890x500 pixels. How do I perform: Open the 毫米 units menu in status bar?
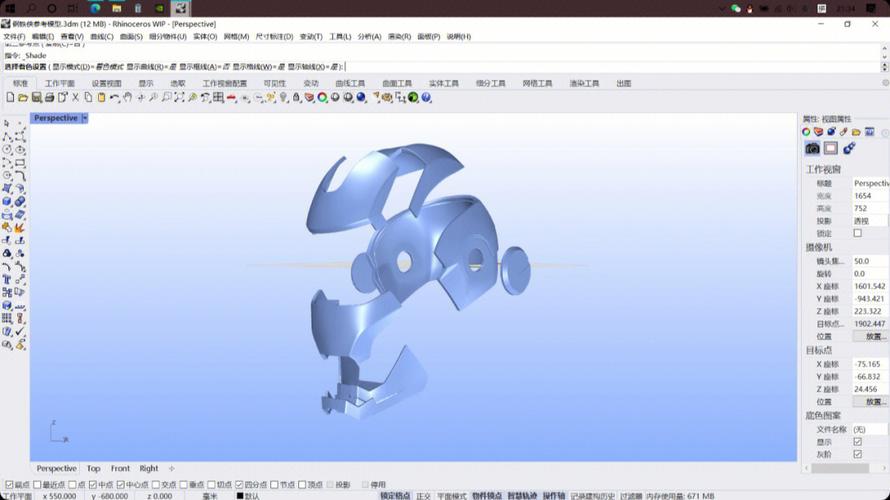click(210, 495)
